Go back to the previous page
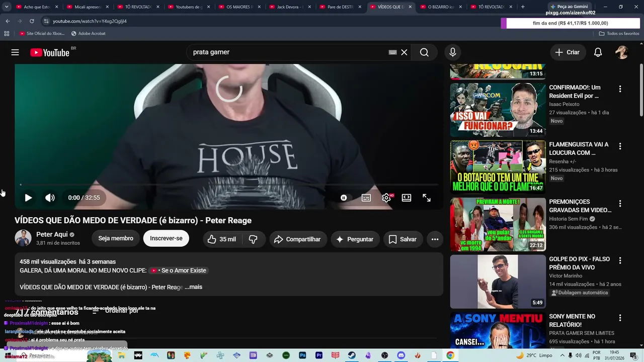Image resolution: width=644 pixels, height=362 pixels. click(8, 21)
